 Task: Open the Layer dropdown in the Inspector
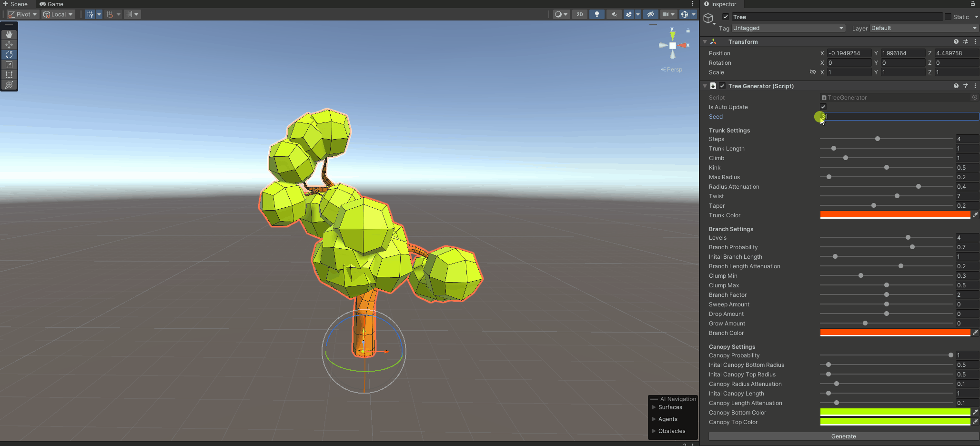[x=922, y=28]
